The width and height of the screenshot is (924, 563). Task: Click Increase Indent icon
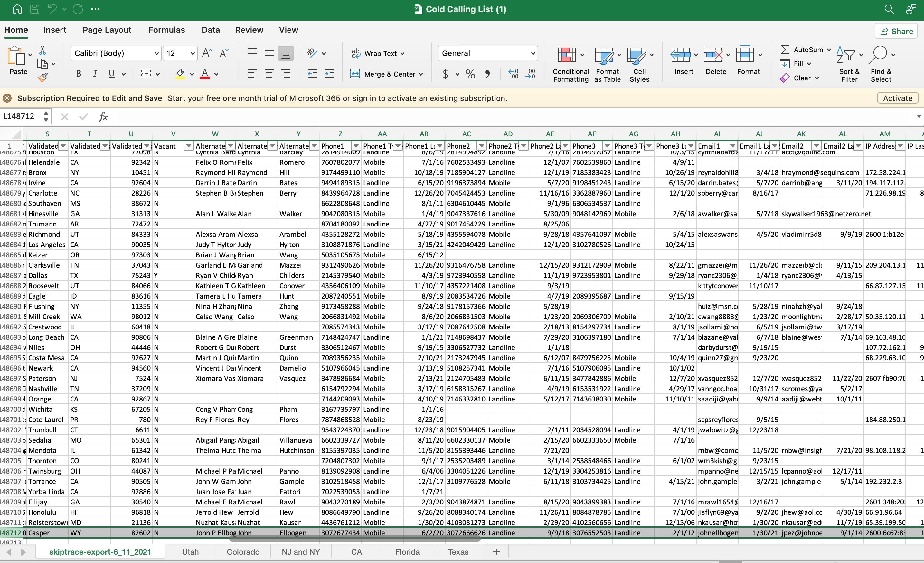coord(329,74)
